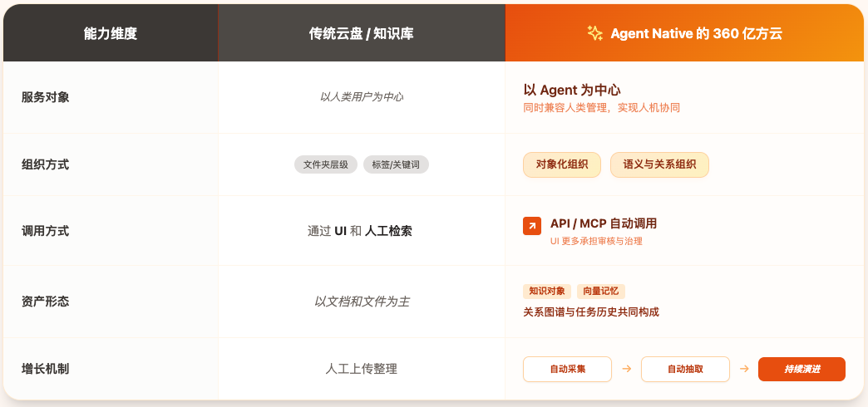Select the 服务对象 row label
868x407 pixels.
[x=46, y=97]
